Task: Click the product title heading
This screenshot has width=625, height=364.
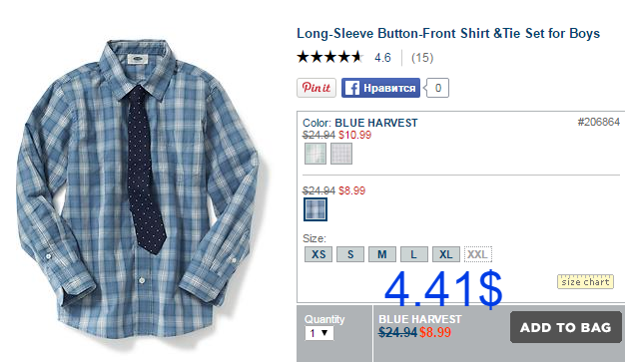Action: 448,33
